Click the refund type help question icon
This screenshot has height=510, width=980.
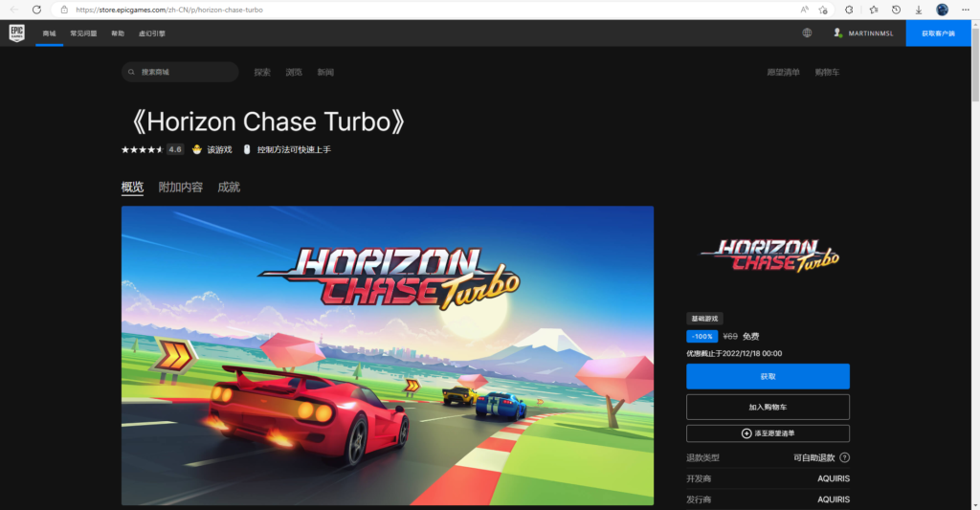click(x=844, y=457)
